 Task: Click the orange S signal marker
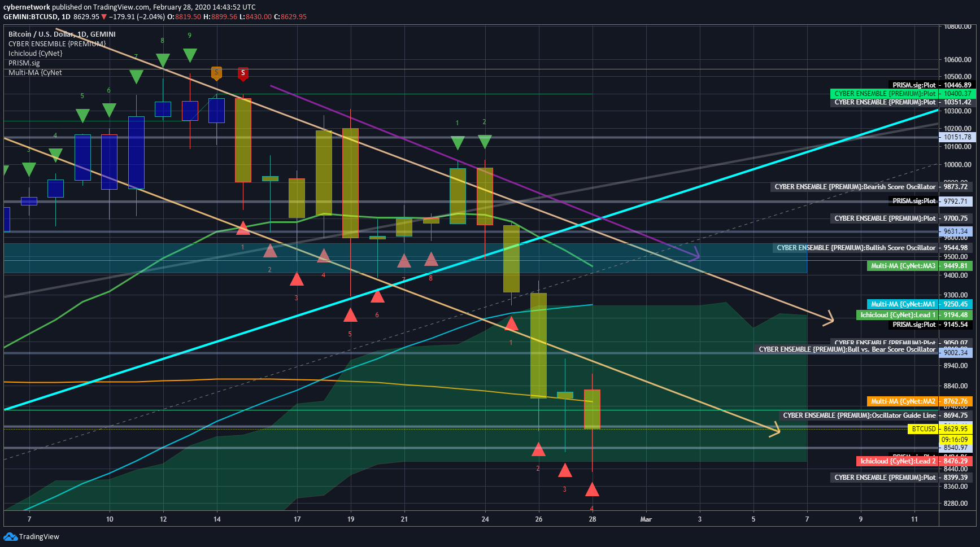[x=216, y=73]
